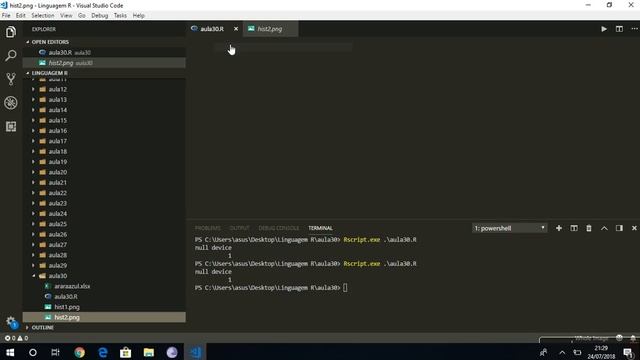Open the File menu
The image size is (640, 360).
click(x=6, y=16)
